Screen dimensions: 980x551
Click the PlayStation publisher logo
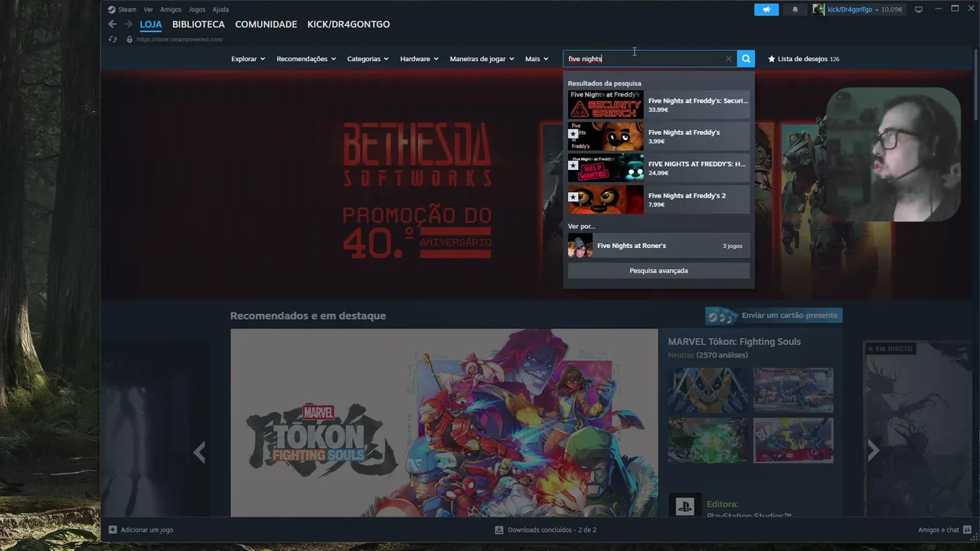(684, 505)
